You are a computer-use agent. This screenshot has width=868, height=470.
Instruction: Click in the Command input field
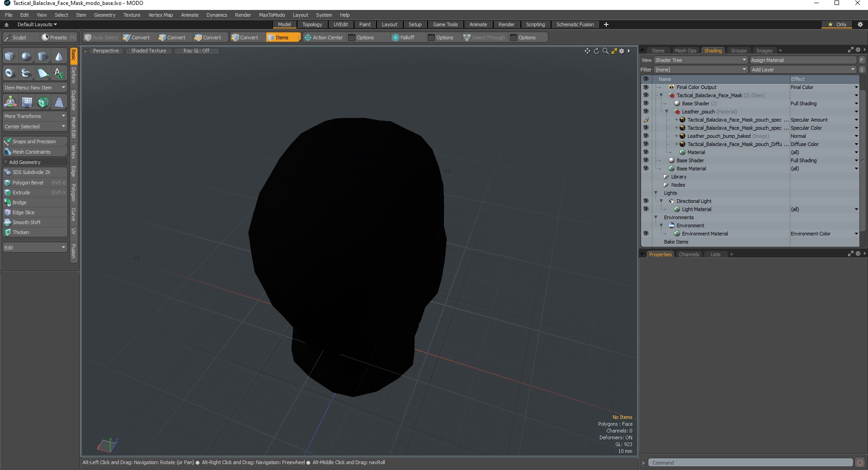point(750,463)
